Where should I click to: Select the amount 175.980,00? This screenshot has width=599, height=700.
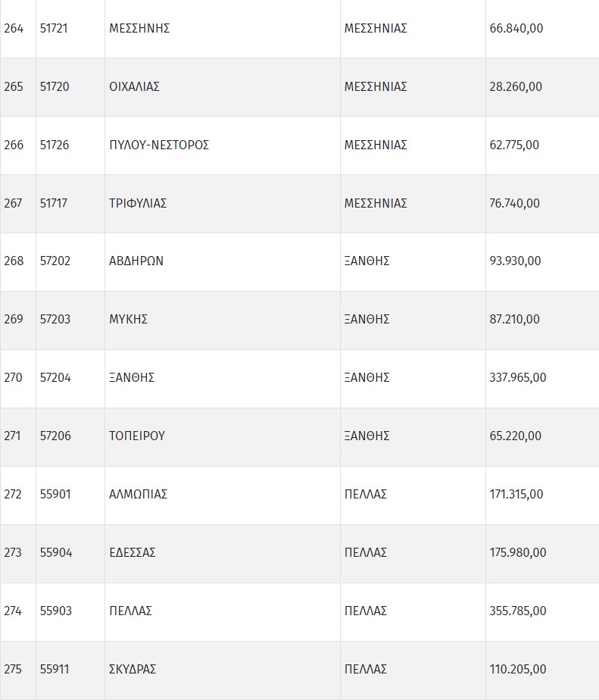[x=518, y=552]
